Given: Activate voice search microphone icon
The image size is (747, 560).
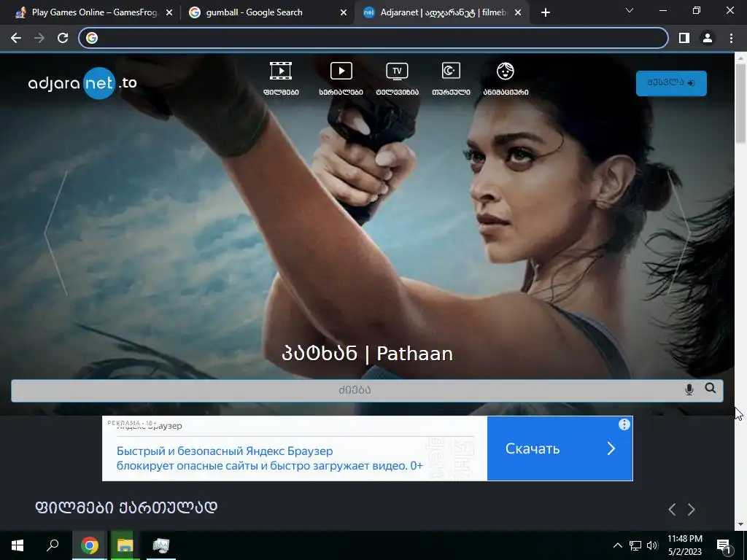Looking at the screenshot, I should click(x=689, y=389).
